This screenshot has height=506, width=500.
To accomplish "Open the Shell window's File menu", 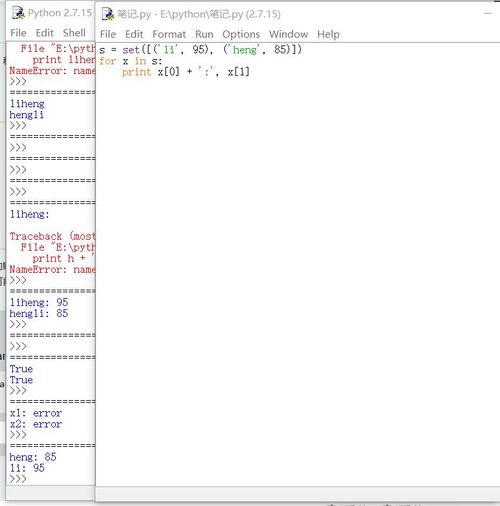I will tap(18, 33).
